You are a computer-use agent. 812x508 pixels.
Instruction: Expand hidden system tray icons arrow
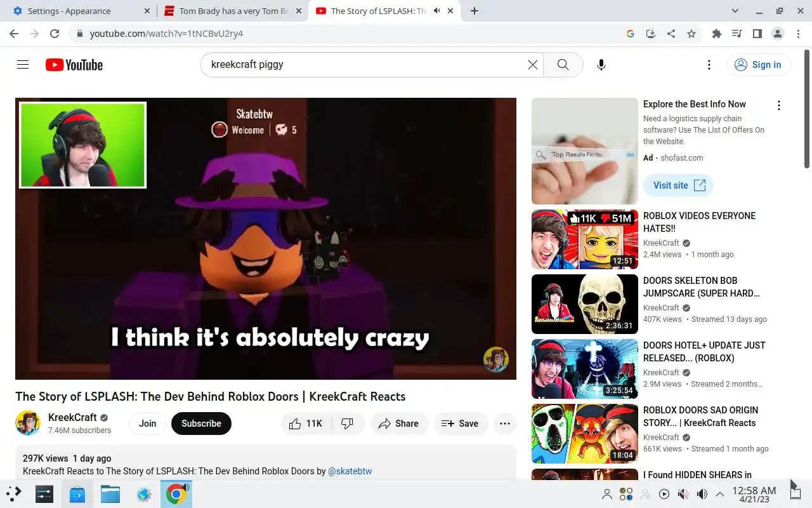pos(720,494)
